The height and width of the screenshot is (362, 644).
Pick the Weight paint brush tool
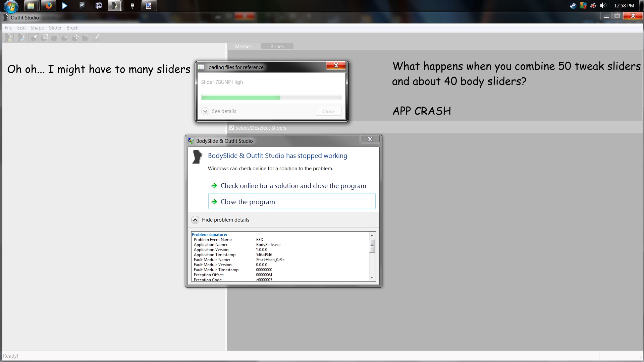(97, 38)
